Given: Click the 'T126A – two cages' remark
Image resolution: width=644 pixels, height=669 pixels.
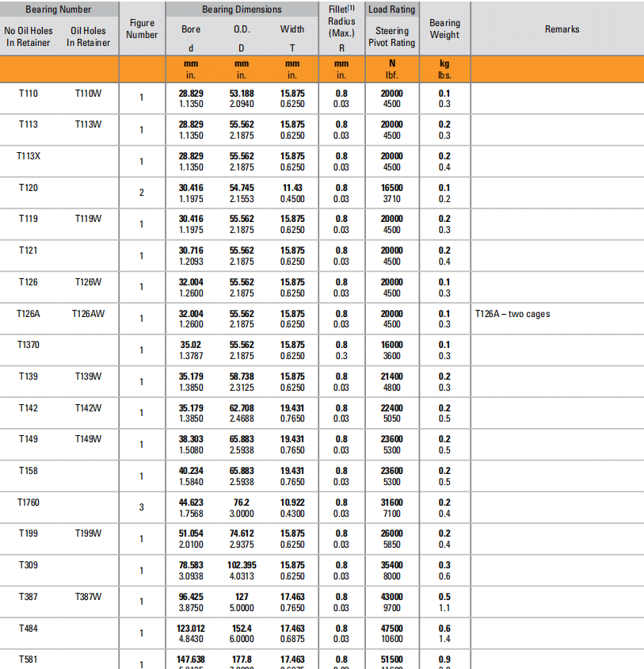Looking at the screenshot, I should (x=513, y=314).
